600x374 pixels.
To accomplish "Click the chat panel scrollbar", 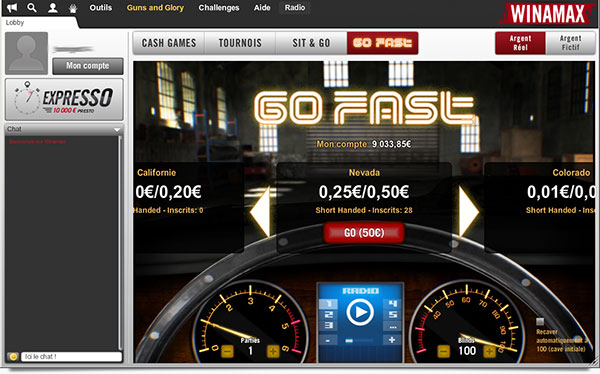I will [120, 243].
